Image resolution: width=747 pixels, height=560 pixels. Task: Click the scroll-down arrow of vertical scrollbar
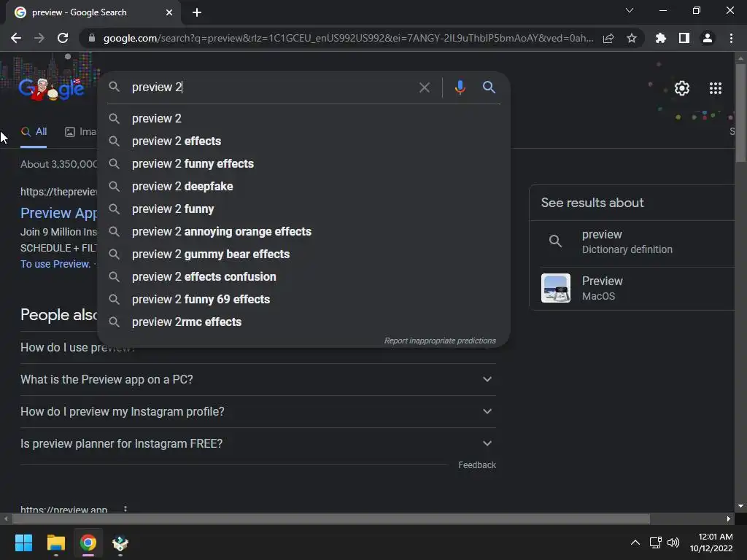pos(740,506)
